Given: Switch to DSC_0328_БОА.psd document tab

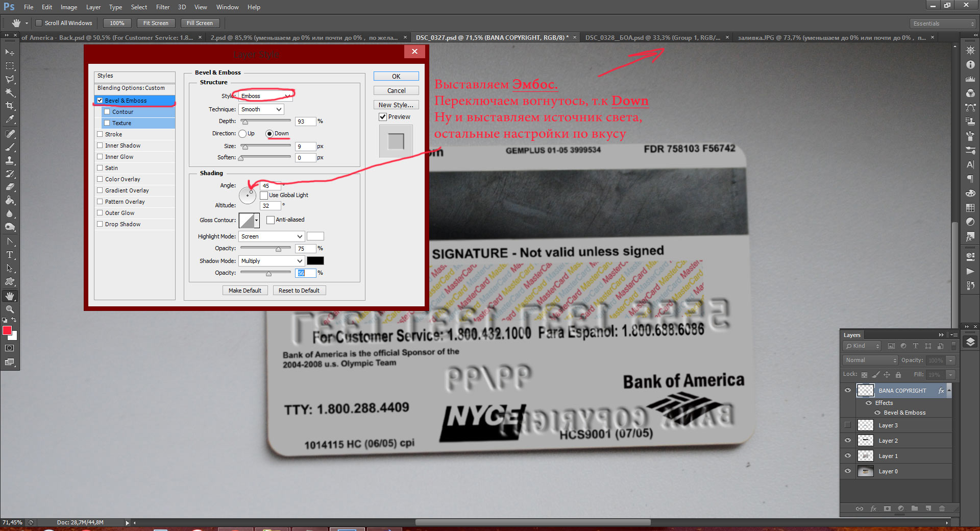Looking at the screenshot, I should pos(653,37).
